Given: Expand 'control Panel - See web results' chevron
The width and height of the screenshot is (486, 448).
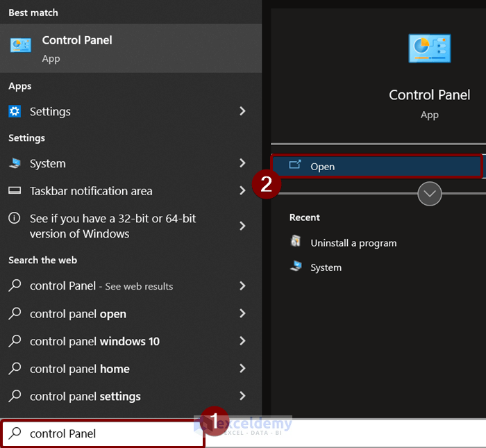Looking at the screenshot, I should point(243,285).
